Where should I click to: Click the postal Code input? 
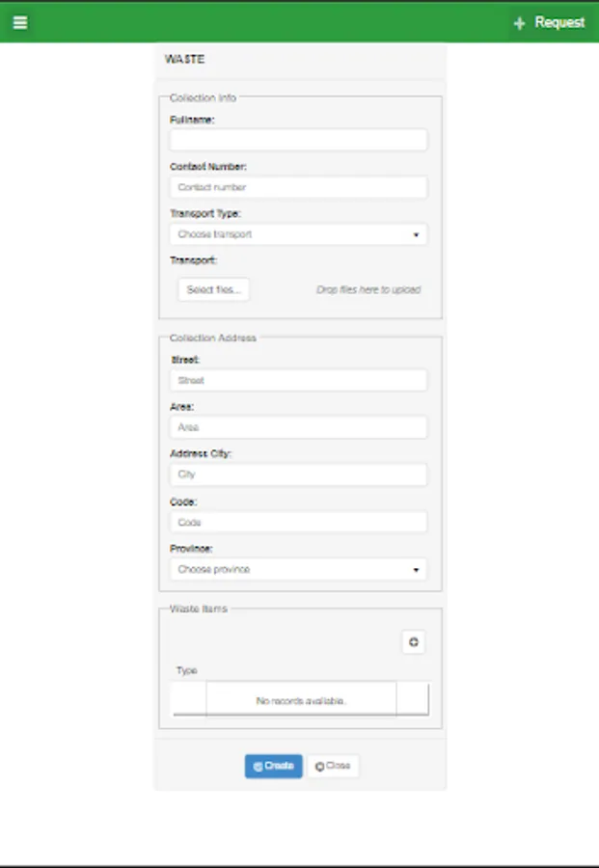click(x=298, y=522)
